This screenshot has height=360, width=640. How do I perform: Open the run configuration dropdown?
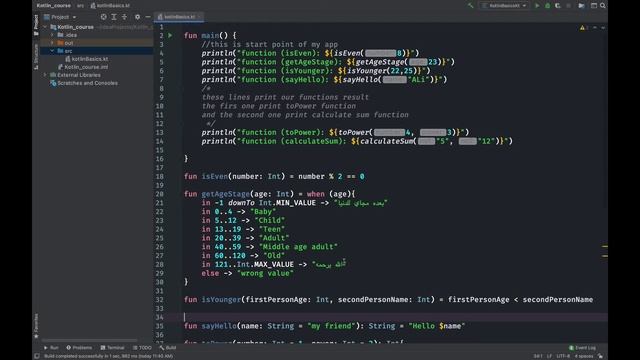tap(504, 6)
